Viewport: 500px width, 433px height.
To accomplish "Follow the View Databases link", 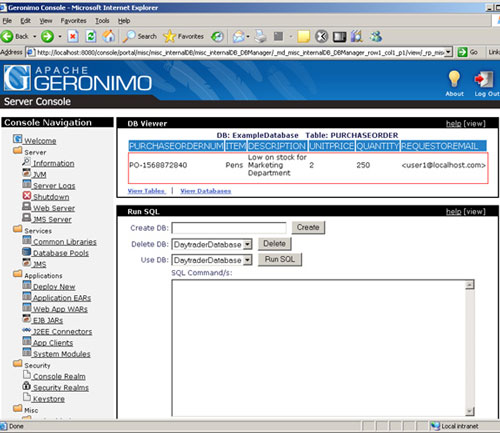I will 205,191.
